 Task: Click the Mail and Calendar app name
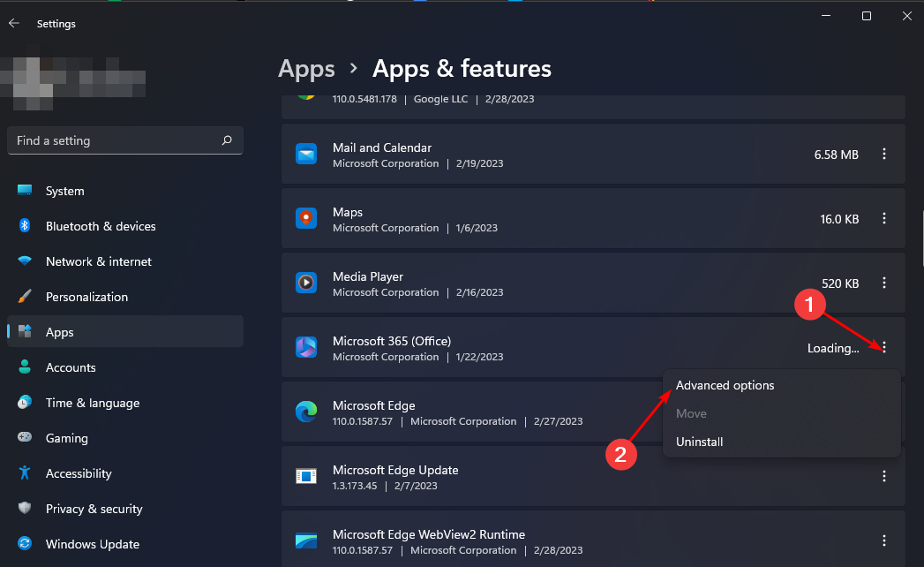point(382,147)
